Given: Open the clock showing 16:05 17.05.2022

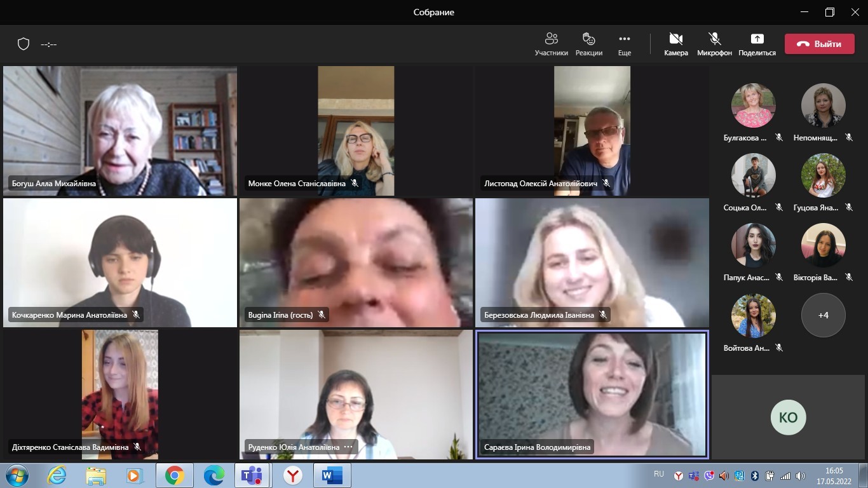Looking at the screenshot, I should 834,475.
